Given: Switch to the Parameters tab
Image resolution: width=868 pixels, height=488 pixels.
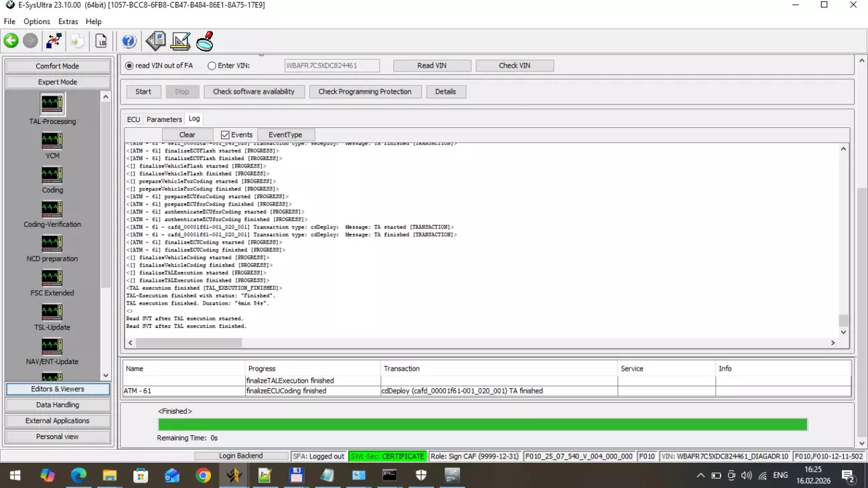Looking at the screenshot, I should pyautogui.click(x=164, y=119).
